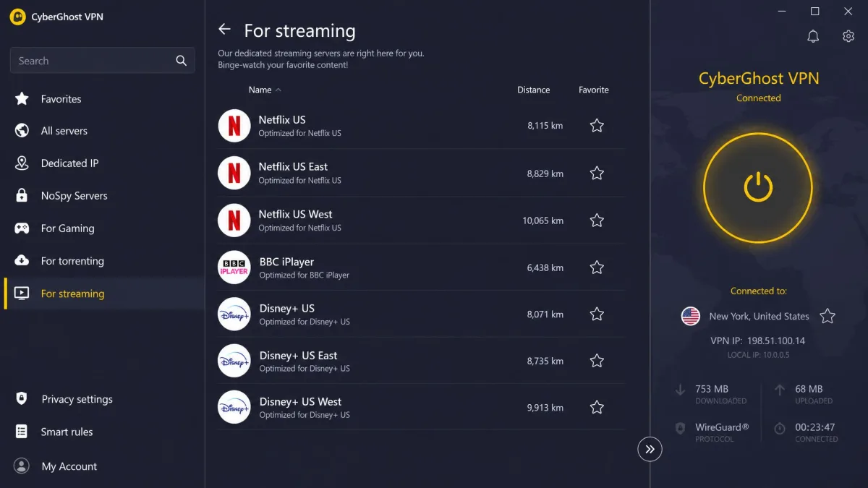Viewport: 868px width, 488px height.
Task: Click the Disney+ US East logo
Action: (x=234, y=361)
